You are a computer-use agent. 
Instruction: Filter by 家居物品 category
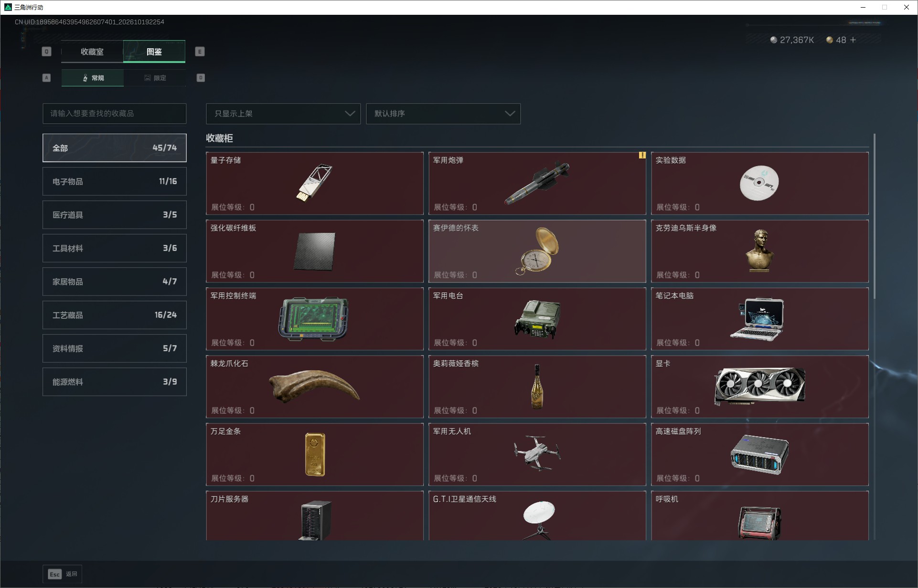(115, 282)
